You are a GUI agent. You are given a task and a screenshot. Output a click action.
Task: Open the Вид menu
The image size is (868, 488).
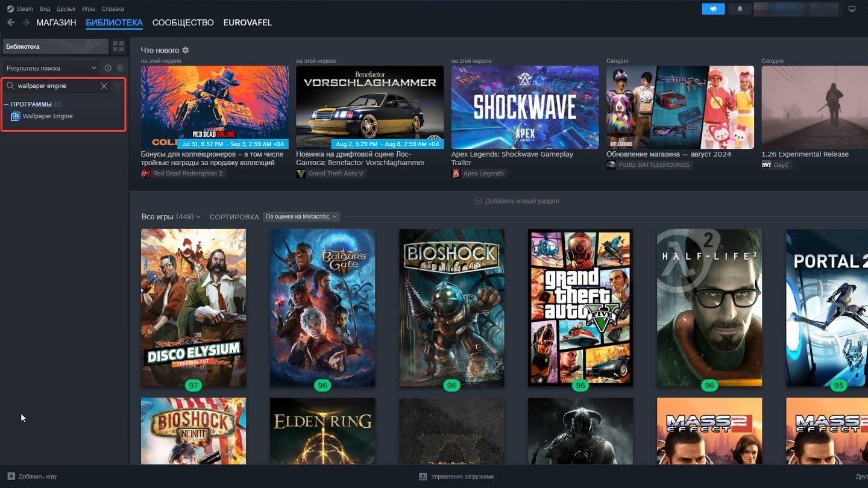click(x=45, y=9)
